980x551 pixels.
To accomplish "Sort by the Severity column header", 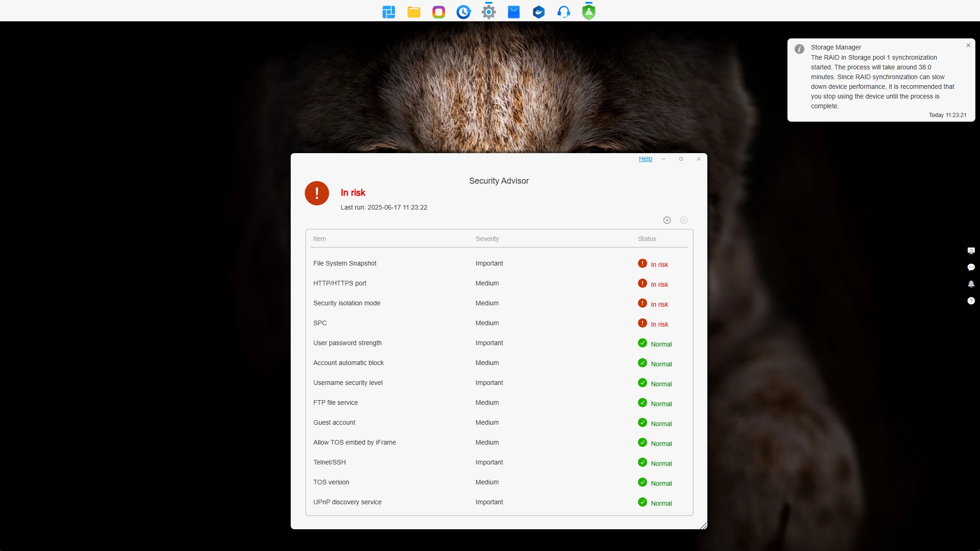I will 487,239.
